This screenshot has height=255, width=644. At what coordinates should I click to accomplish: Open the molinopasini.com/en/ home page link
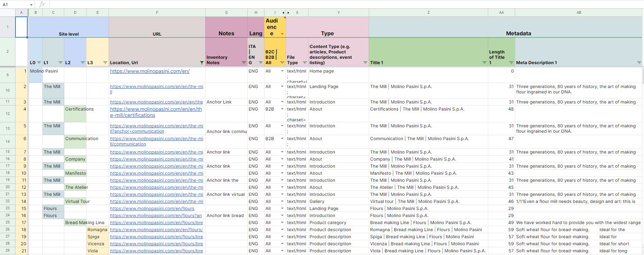click(150, 71)
